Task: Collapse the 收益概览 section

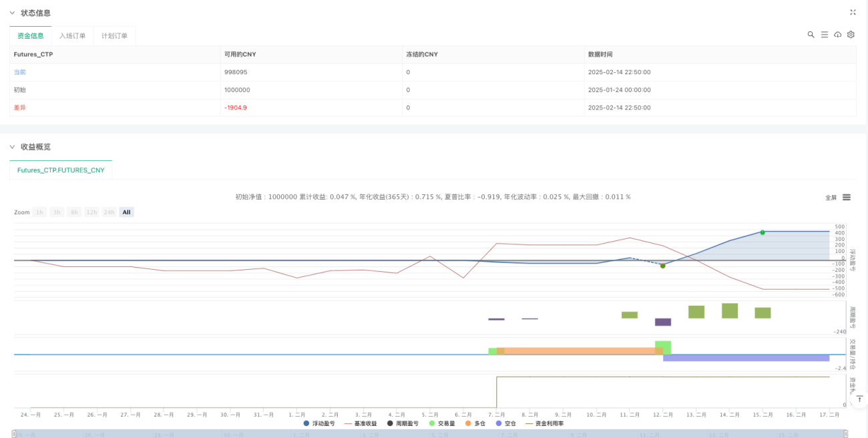Action: point(12,146)
